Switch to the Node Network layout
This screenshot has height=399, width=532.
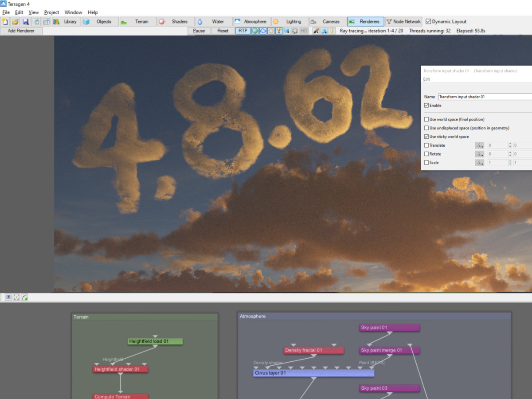click(x=403, y=21)
